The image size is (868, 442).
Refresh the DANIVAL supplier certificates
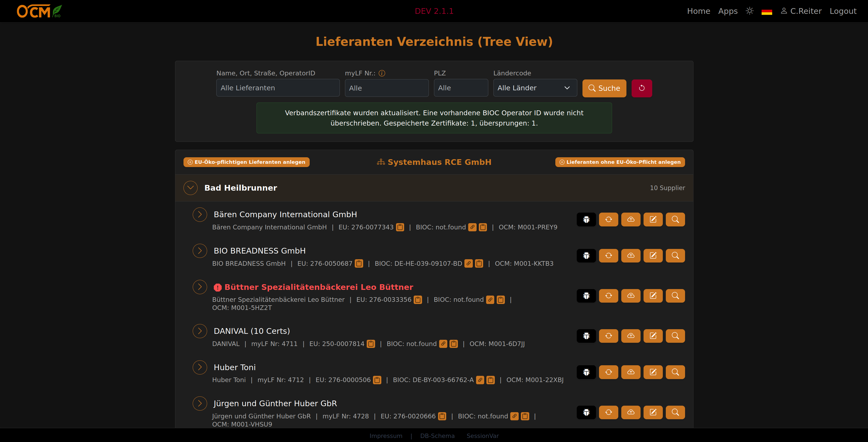[608, 336]
